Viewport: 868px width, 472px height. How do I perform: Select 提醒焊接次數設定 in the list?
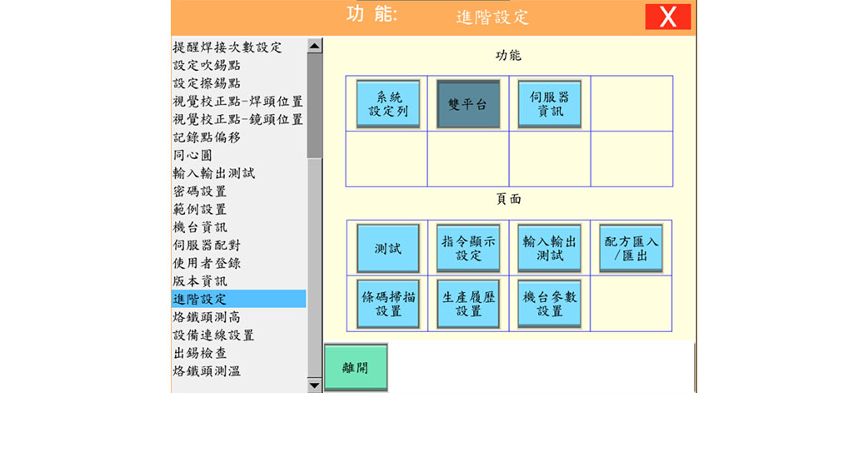tap(227, 47)
